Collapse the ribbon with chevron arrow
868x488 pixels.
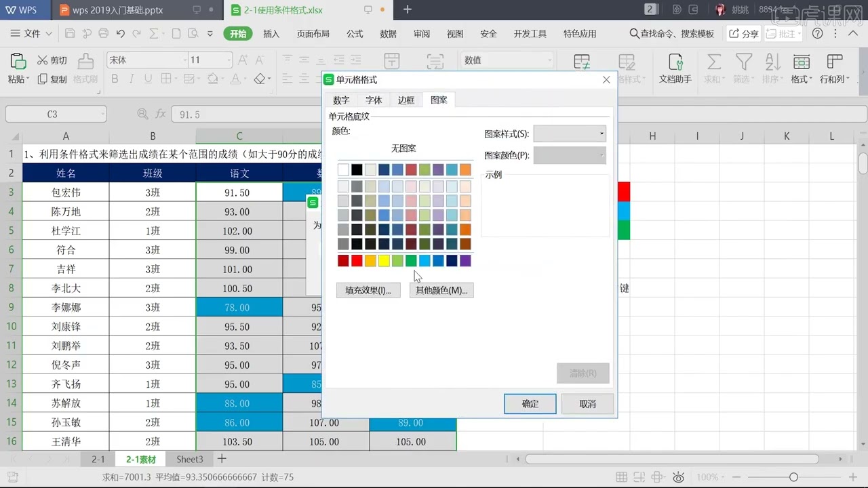854,33
